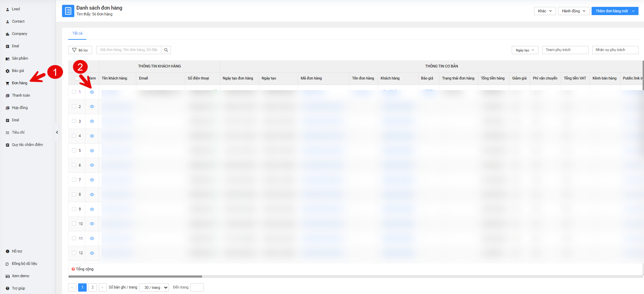View order row 6 with eye icon
This screenshot has height=294, width=644.
click(92, 165)
